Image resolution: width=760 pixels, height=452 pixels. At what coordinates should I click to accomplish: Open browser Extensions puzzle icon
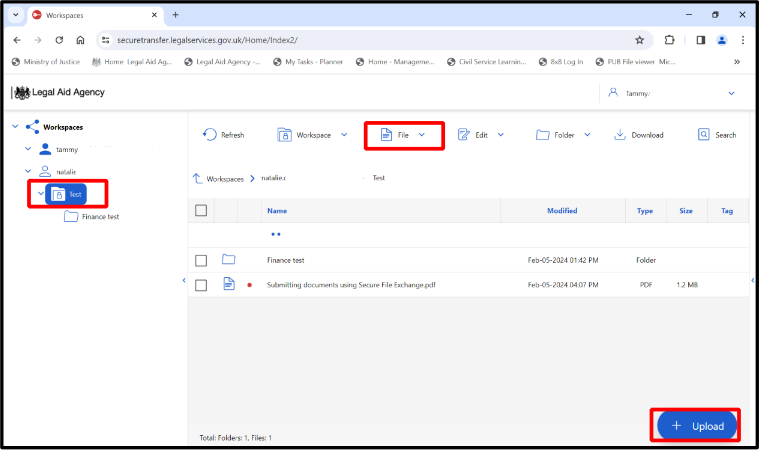click(x=669, y=40)
